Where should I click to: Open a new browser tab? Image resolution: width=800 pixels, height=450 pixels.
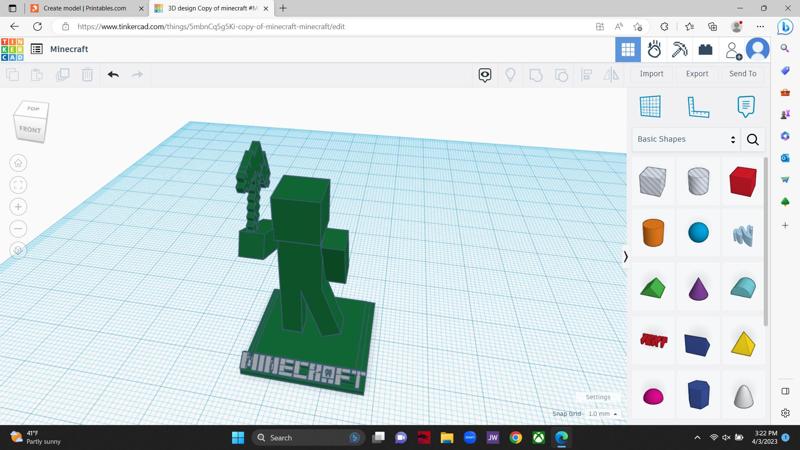(283, 8)
